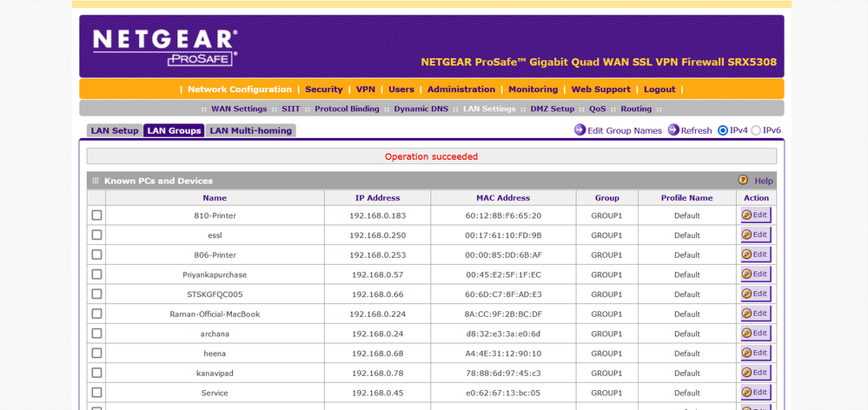Go to Dynamic DNS submenu
868x410 pixels.
(x=421, y=109)
